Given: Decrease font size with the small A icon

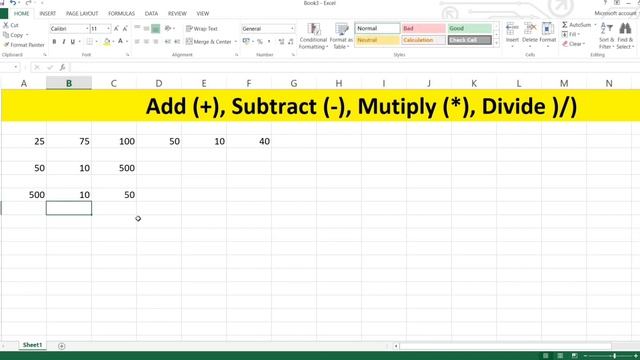Looking at the screenshot, I should click(125, 29).
